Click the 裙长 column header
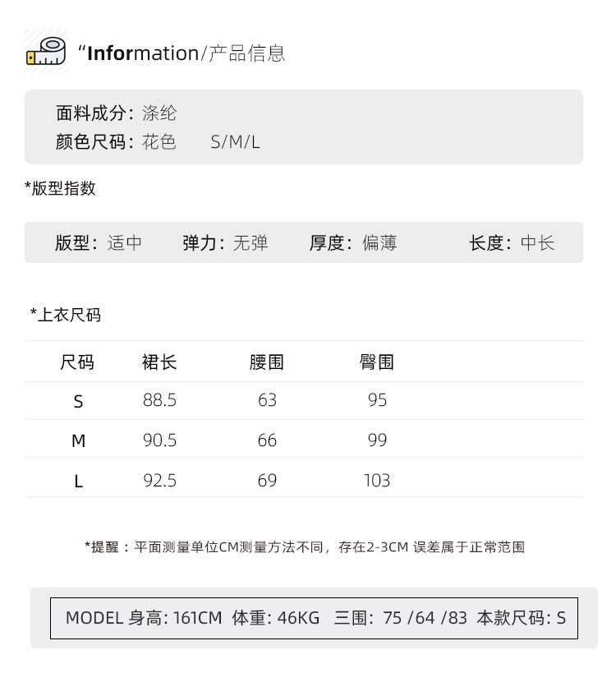 click(159, 362)
